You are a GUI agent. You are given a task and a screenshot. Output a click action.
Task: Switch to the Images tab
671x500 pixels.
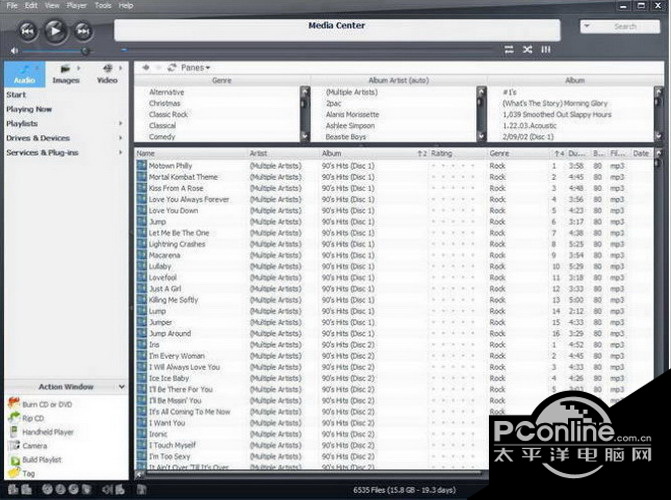(x=66, y=74)
